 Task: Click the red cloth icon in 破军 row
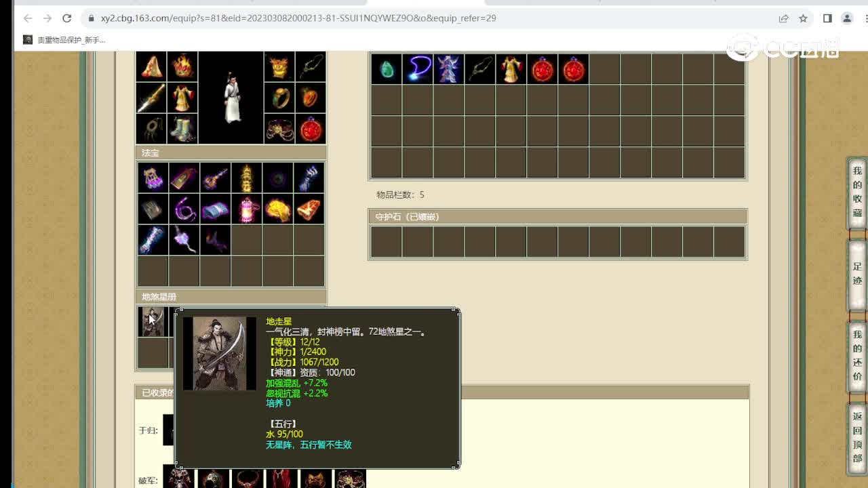click(282, 479)
